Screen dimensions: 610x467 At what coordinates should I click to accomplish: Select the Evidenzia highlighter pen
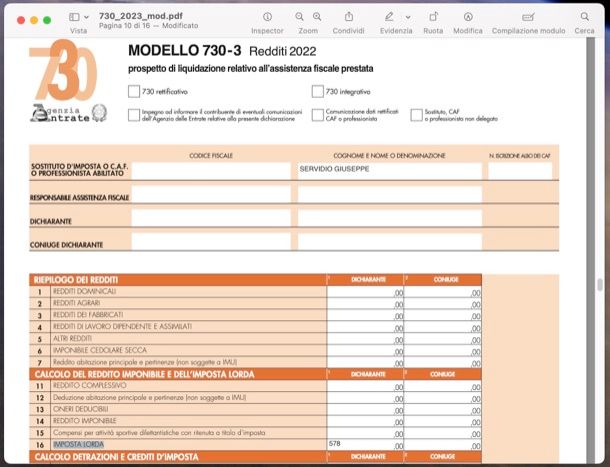389,17
